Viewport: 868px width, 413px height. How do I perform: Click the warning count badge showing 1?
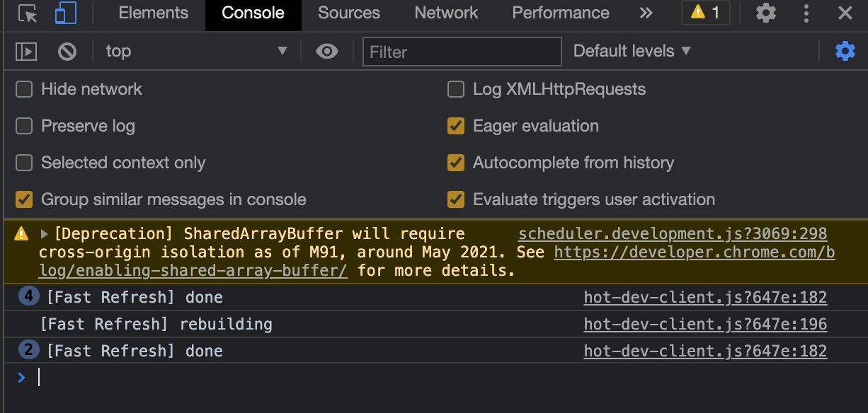tap(706, 13)
